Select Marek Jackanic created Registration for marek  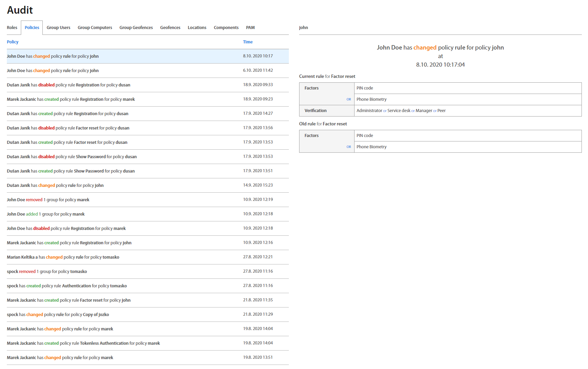pos(71,99)
